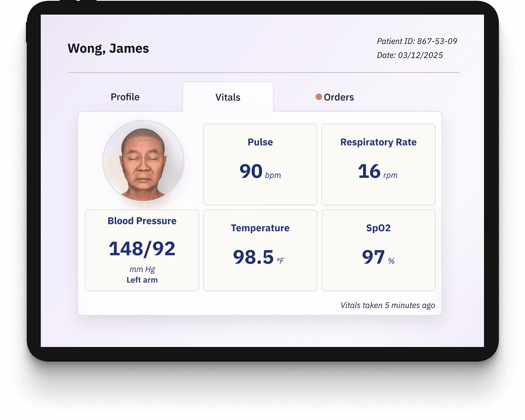Select the Temperature card
Viewport: 525px width, 420px height.
[x=260, y=249]
